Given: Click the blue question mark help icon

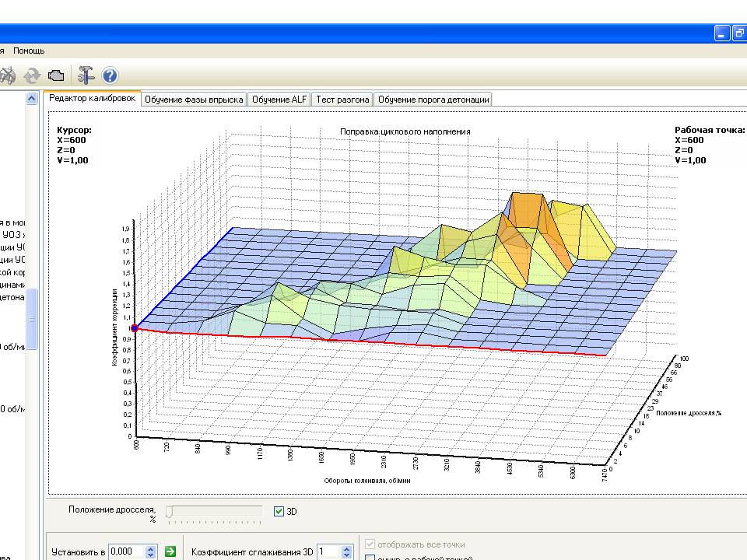Looking at the screenshot, I should pos(110,75).
